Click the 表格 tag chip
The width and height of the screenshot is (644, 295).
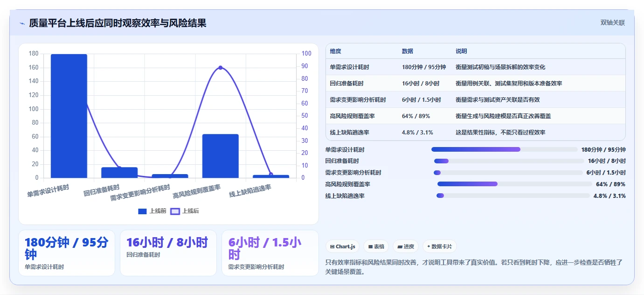click(376, 246)
